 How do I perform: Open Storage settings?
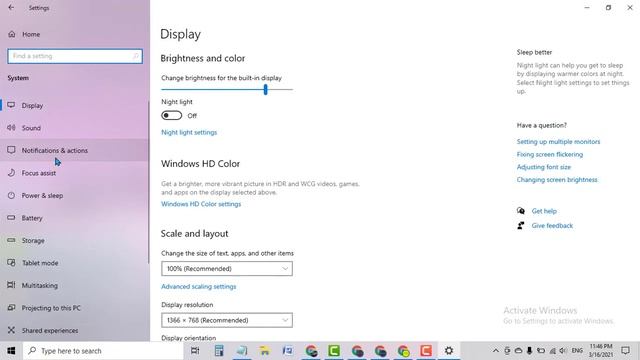pos(74,240)
